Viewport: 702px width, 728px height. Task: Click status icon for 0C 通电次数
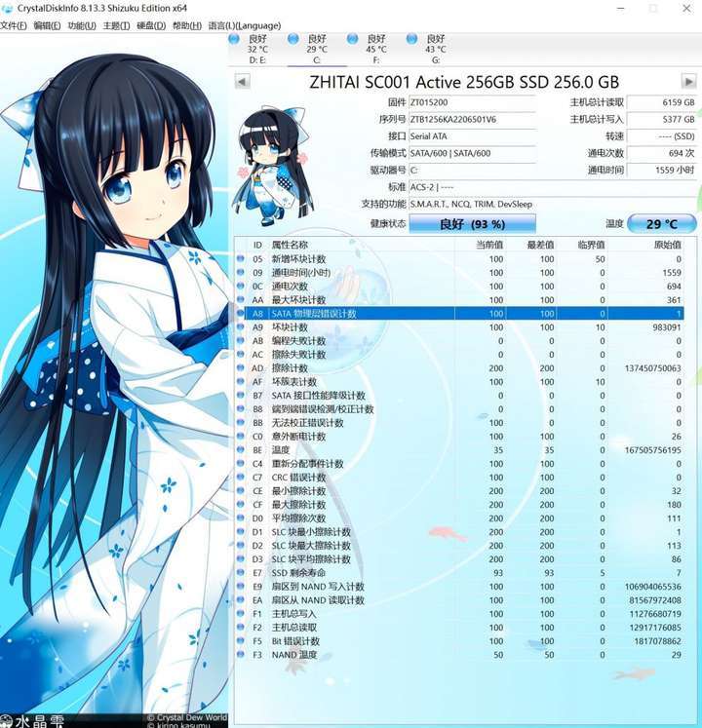coord(241,286)
